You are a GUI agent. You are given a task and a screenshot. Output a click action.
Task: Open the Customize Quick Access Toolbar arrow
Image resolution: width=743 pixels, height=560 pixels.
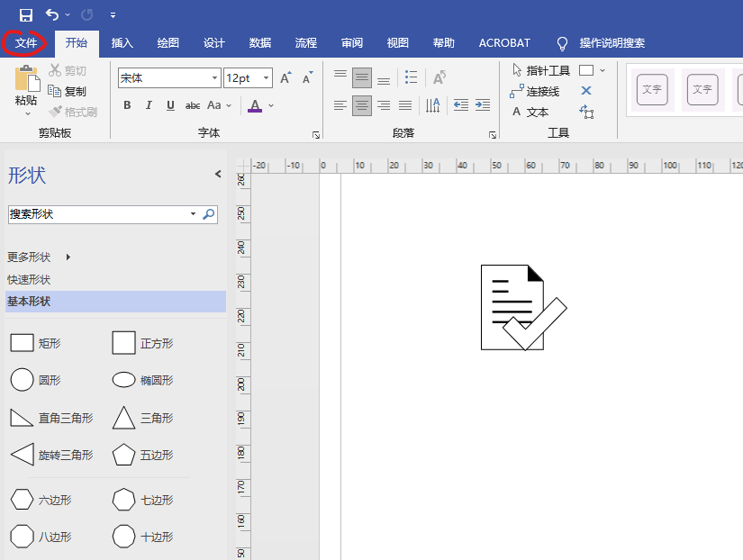tap(113, 15)
